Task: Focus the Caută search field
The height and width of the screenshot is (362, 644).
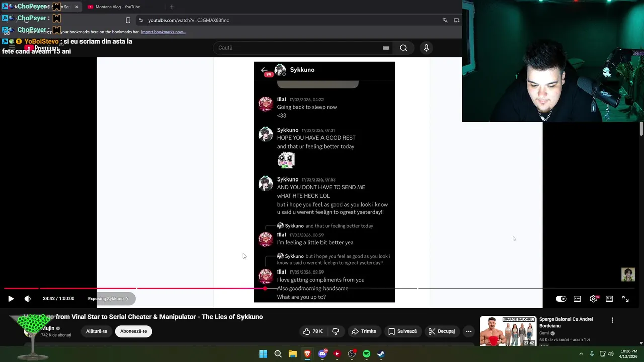Action: 299,48
